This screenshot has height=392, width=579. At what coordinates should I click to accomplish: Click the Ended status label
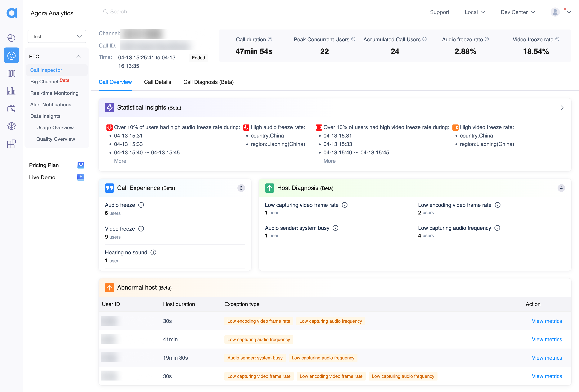[198, 58]
